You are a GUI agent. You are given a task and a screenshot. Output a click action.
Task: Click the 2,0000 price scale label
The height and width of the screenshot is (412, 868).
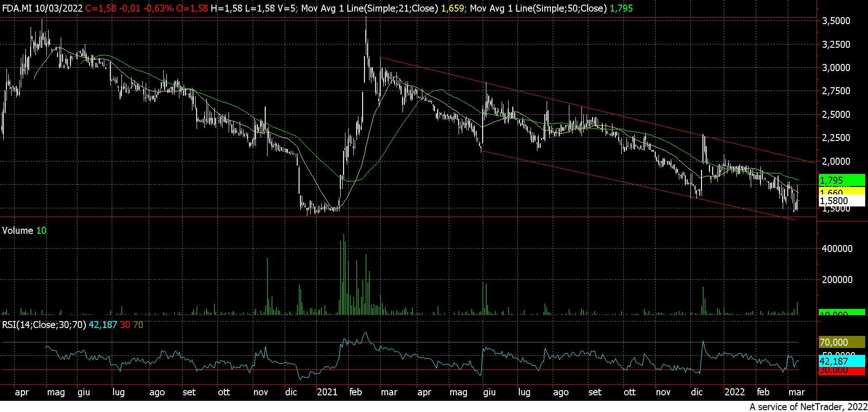(836, 161)
